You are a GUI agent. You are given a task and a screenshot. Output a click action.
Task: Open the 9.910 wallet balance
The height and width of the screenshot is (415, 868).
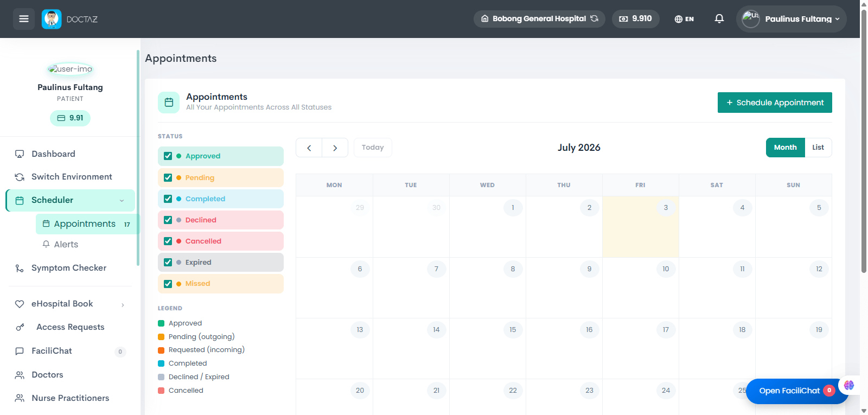coord(636,18)
